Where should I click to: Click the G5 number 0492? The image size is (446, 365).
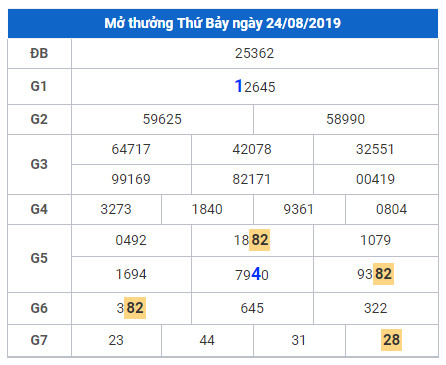[131, 240]
